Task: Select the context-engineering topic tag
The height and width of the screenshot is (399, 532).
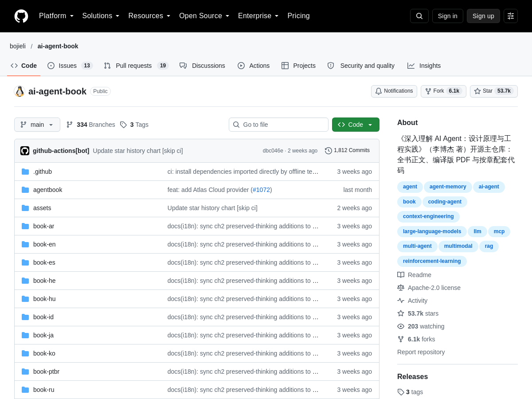Action: point(428,217)
